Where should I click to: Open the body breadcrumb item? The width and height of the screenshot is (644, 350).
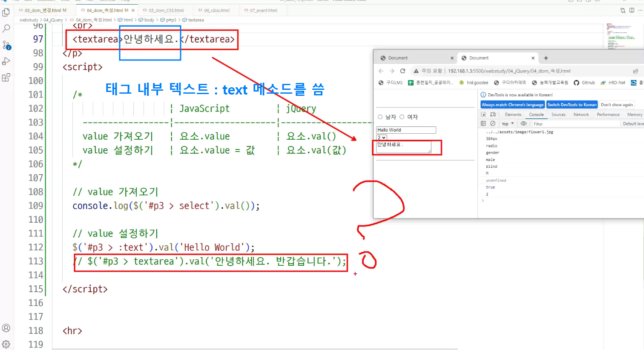coord(146,20)
